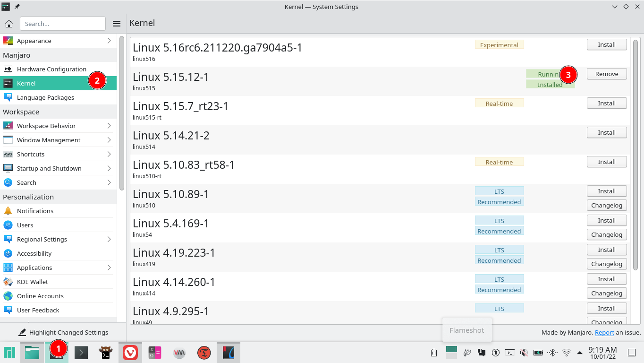644x363 pixels.
Task: Open Hardware Configuration settings
Action: click(58, 69)
